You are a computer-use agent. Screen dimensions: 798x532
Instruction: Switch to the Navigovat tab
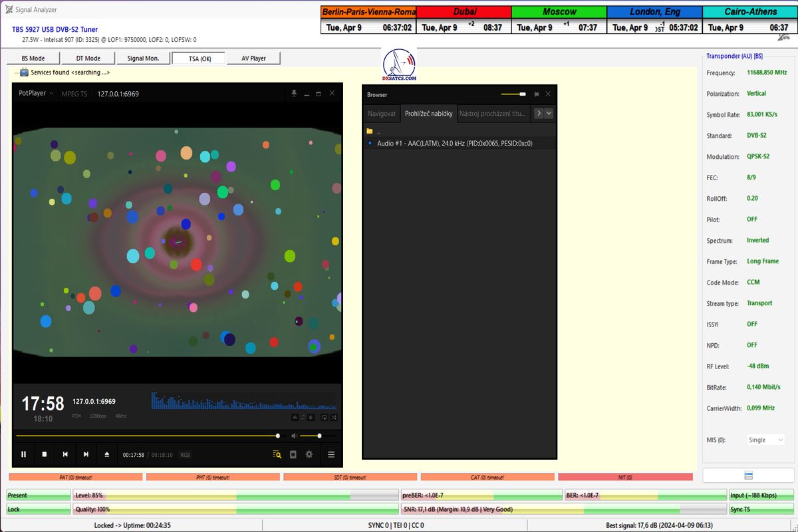pos(382,114)
